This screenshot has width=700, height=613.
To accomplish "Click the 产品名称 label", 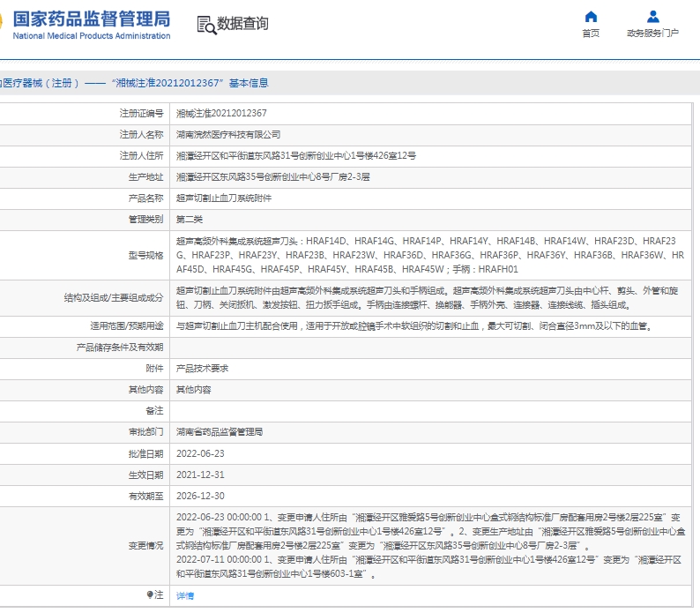I will [x=146, y=198].
